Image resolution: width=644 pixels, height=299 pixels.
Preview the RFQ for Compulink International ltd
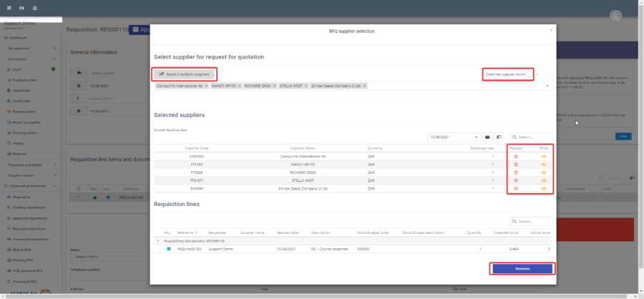click(x=516, y=156)
